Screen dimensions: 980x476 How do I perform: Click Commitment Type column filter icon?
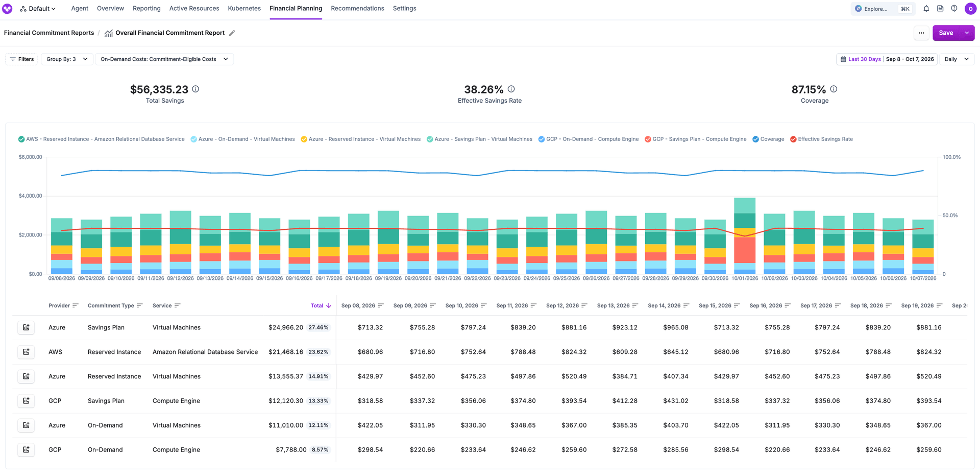pyautogui.click(x=140, y=306)
